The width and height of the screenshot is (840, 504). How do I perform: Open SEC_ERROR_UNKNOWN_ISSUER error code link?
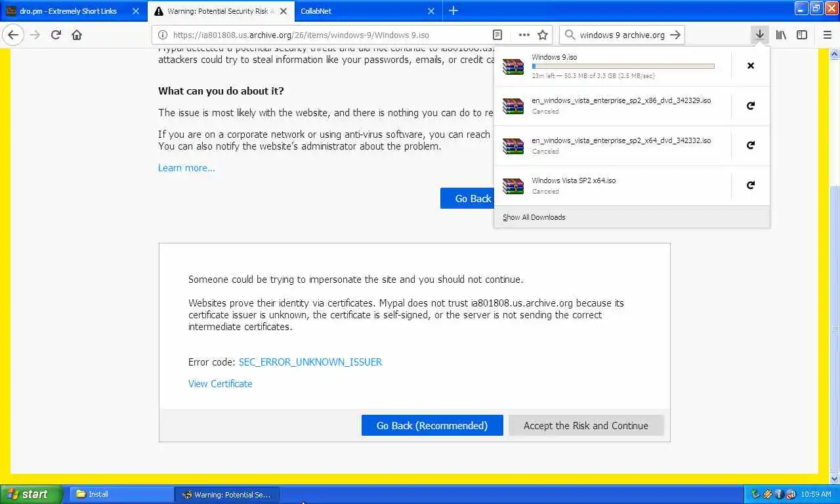pos(310,362)
